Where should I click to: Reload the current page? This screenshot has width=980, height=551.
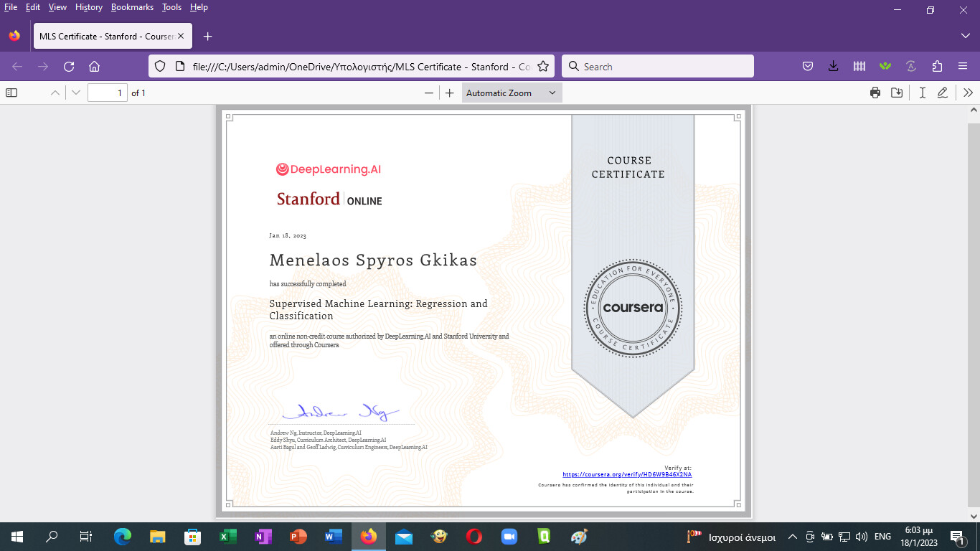69,67
